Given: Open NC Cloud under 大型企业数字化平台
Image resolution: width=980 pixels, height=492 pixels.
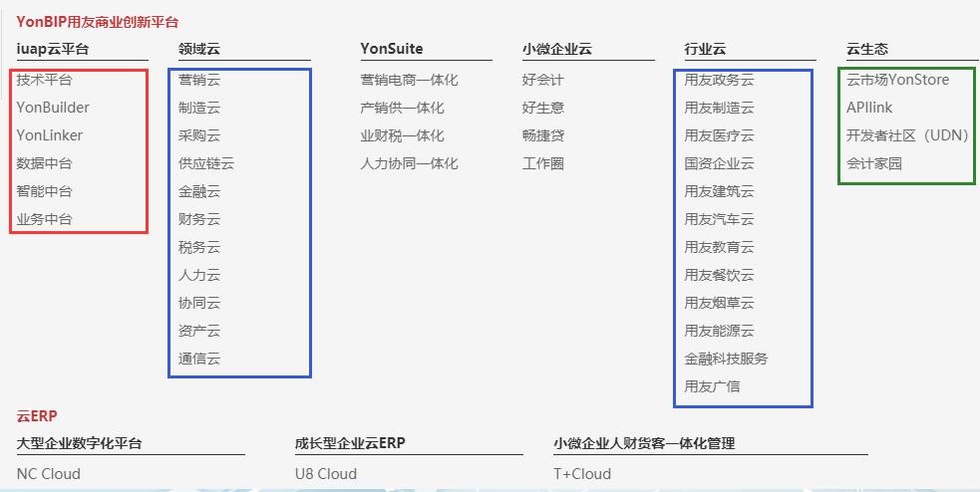Looking at the screenshot, I should point(49,474).
